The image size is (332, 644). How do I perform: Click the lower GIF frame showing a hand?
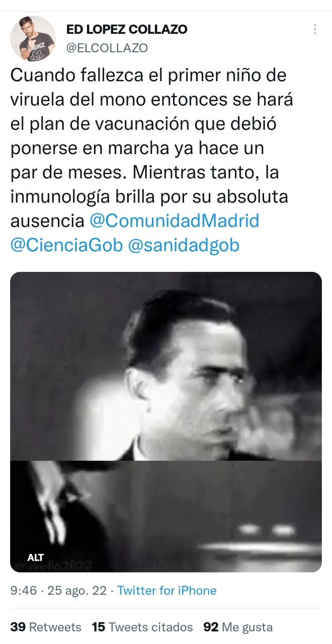click(x=166, y=516)
